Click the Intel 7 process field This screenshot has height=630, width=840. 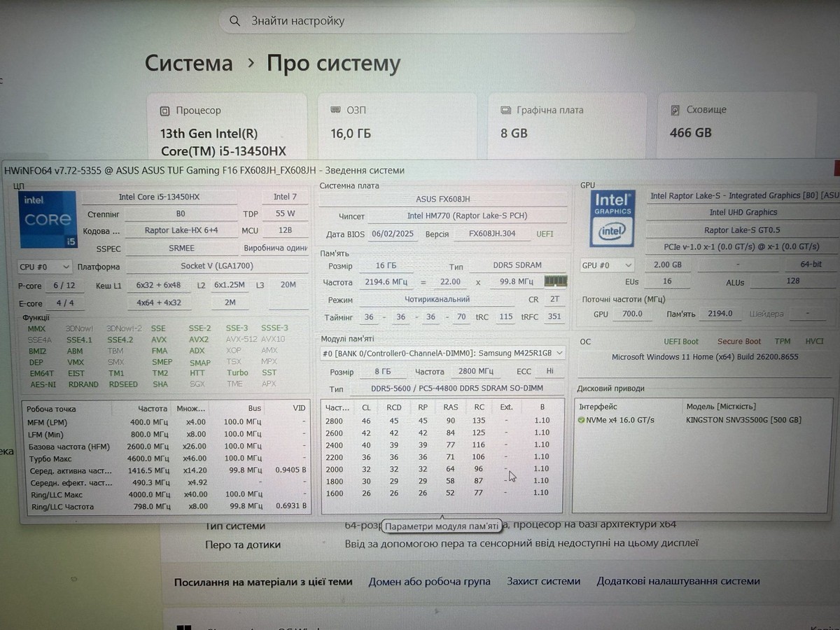click(285, 197)
